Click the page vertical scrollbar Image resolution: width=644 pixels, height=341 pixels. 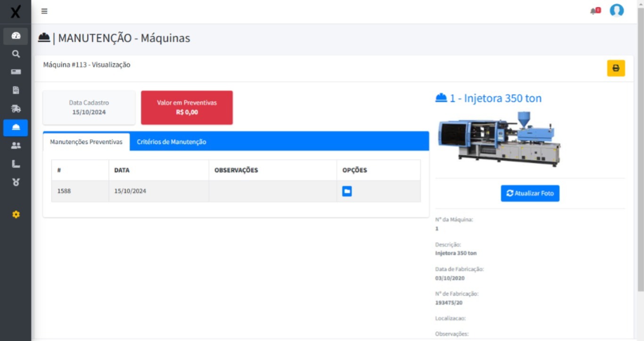640,141
